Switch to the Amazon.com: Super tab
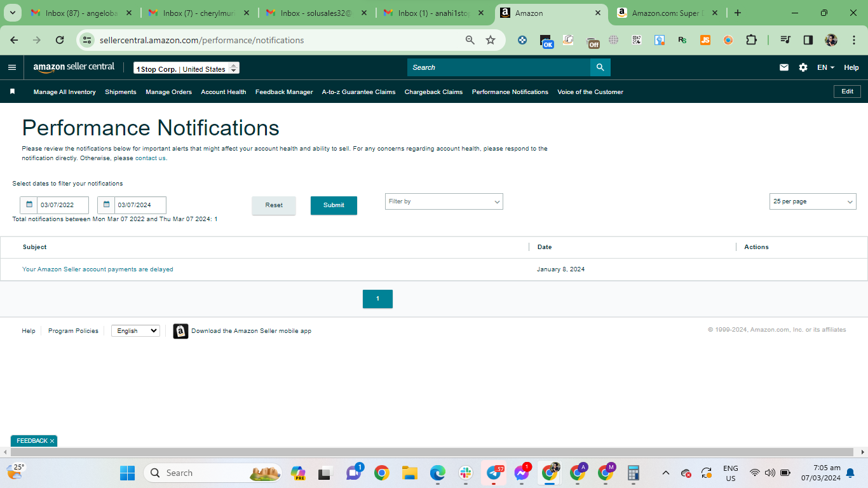Image resolution: width=868 pixels, height=488 pixels. pyautogui.click(x=667, y=13)
